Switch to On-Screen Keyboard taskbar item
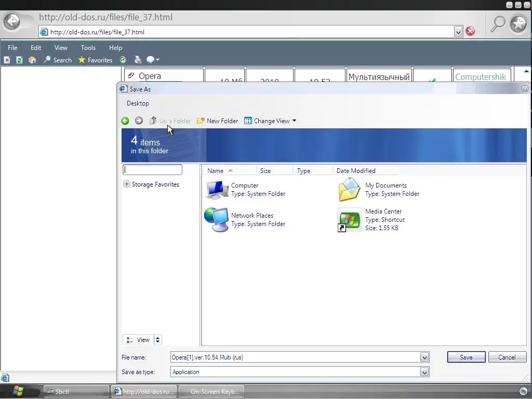 (211, 392)
